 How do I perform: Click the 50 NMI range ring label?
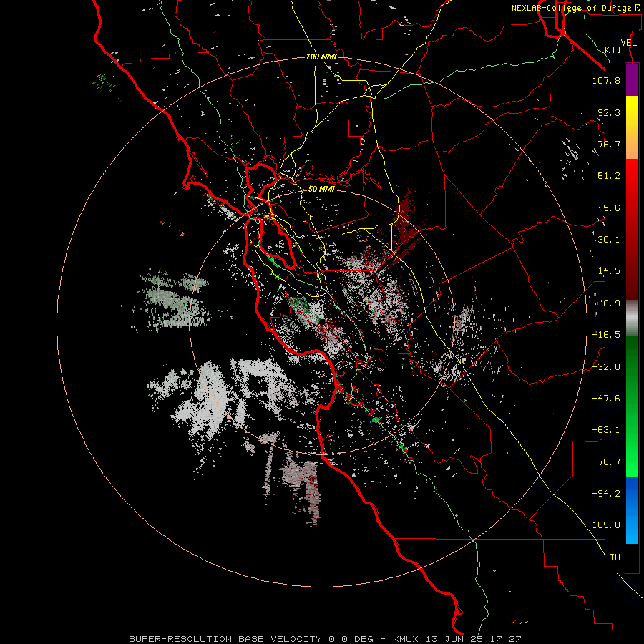(x=321, y=189)
